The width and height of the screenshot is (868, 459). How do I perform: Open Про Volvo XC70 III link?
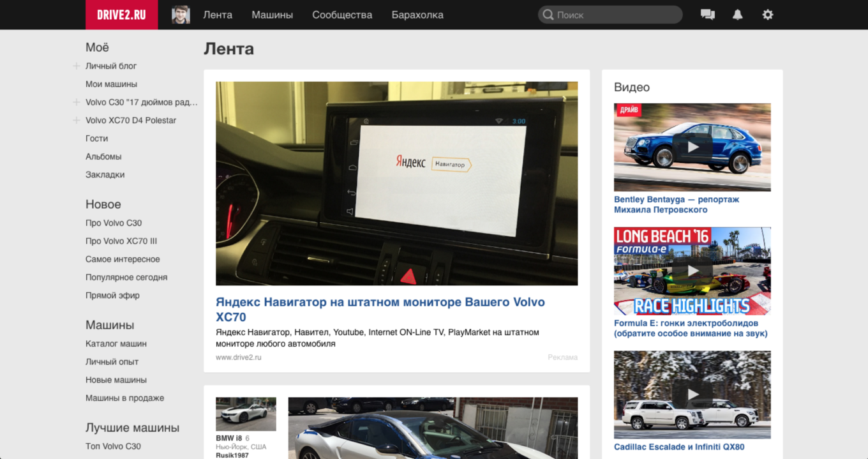click(121, 241)
